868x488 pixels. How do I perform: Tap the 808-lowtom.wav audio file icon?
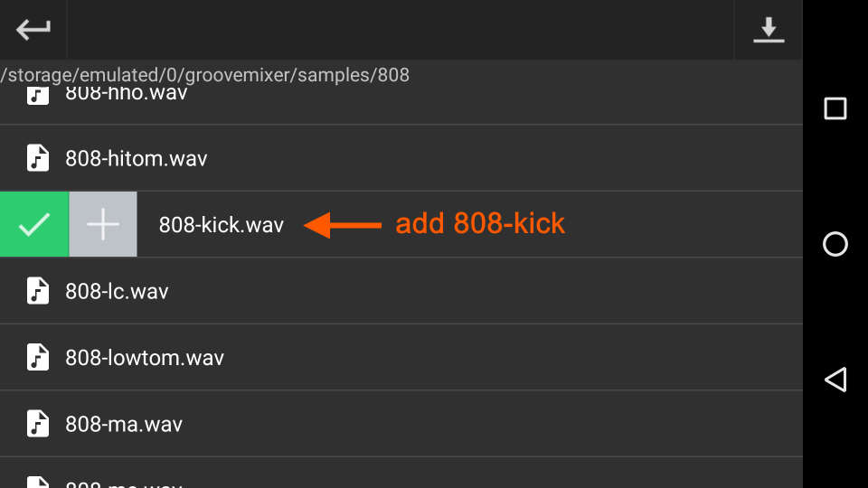37,357
